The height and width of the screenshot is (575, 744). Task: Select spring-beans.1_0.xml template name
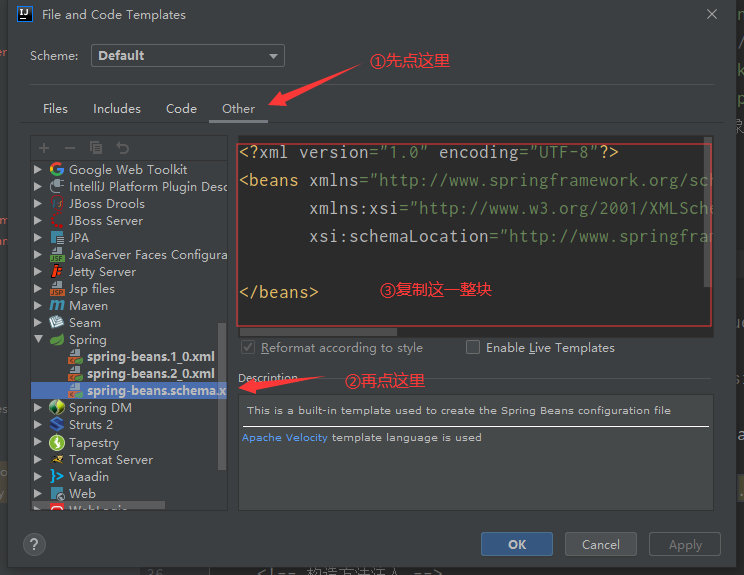[151, 356]
